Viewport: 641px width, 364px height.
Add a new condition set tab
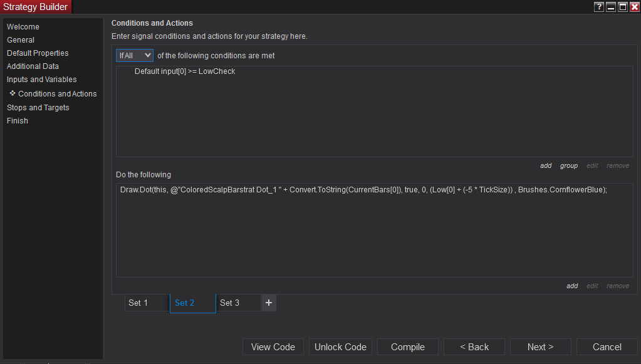[x=269, y=303]
